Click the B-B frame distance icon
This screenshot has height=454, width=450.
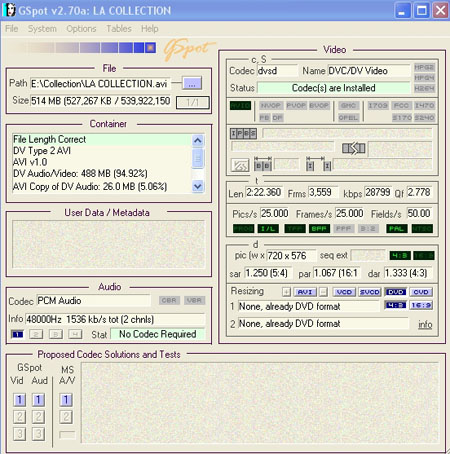pyautogui.click(x=263, y=164)
